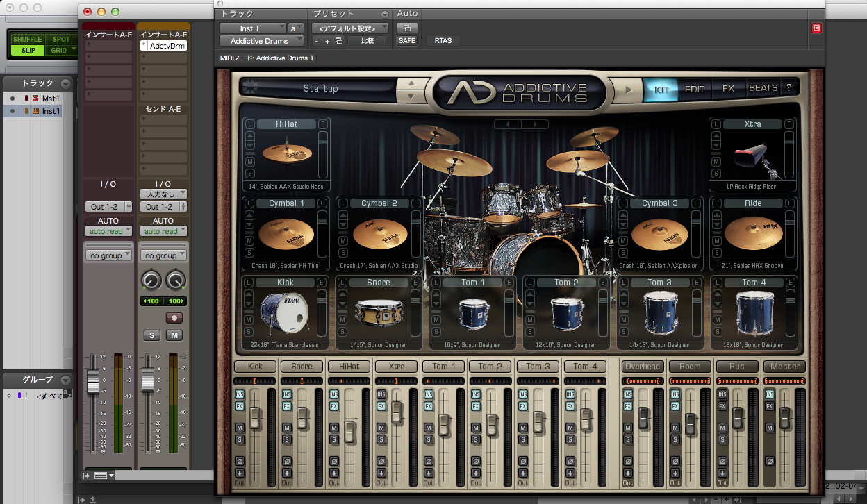Image resolution: width=867 pixels, height=504 pixels.
Task: Open the BEATS page
Action: [x=763, y=89]
